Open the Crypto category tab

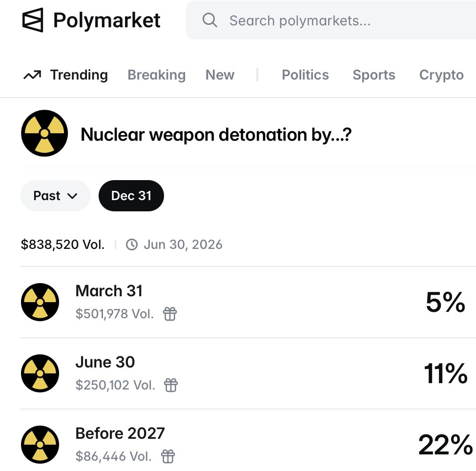tap(441, 75)
